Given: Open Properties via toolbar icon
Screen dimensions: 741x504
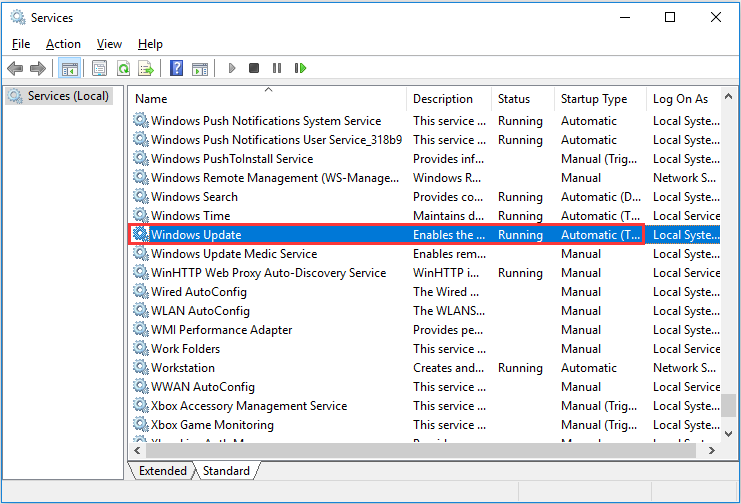Looking at the screenshot, I should coord(99,68).
